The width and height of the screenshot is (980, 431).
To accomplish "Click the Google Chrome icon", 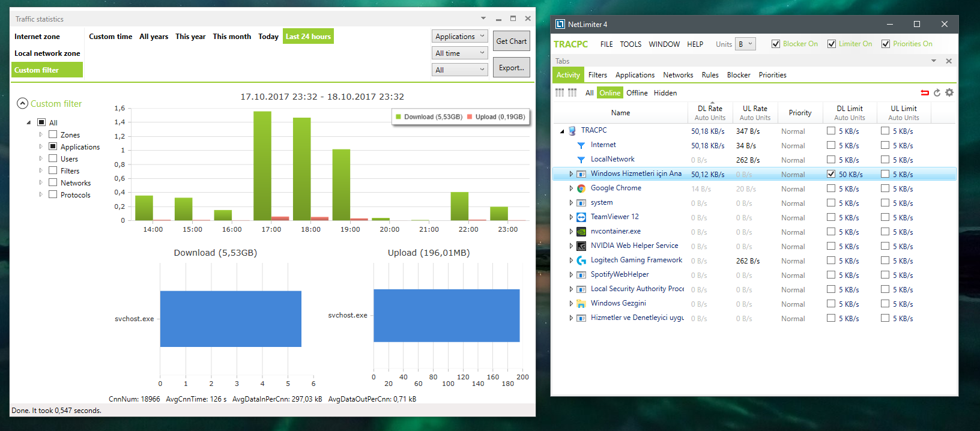I will pos(581,188).
